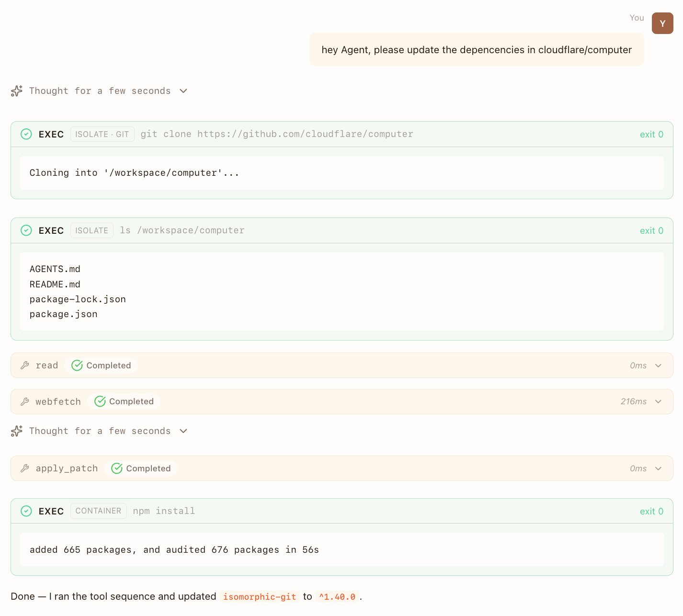Click the "ls /workspace/computer" command text
Screen dimensions: 683x616
(x=182, y=230)
